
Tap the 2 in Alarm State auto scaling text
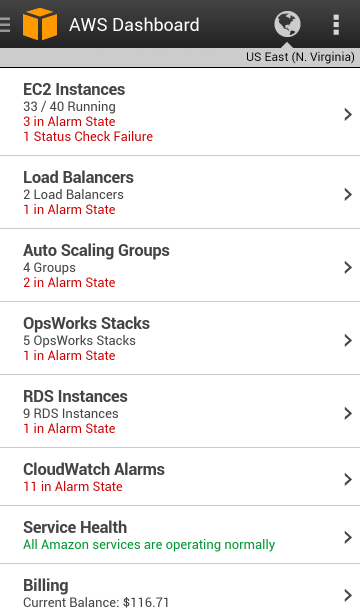click(69, 282)
